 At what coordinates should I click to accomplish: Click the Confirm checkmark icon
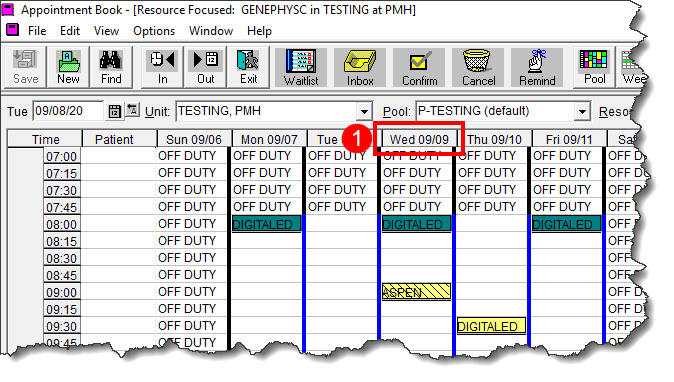419,67
